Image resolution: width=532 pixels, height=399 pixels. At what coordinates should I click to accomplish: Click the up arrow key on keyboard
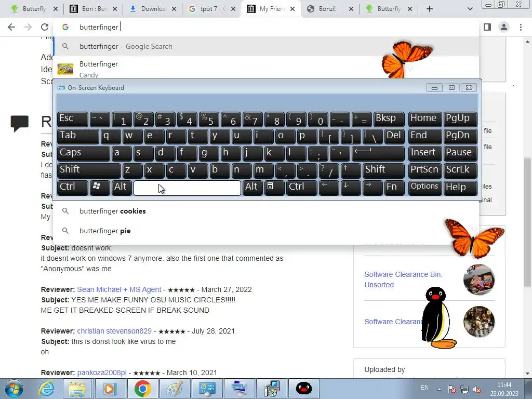pyautogui.click(x=351, y=170)
